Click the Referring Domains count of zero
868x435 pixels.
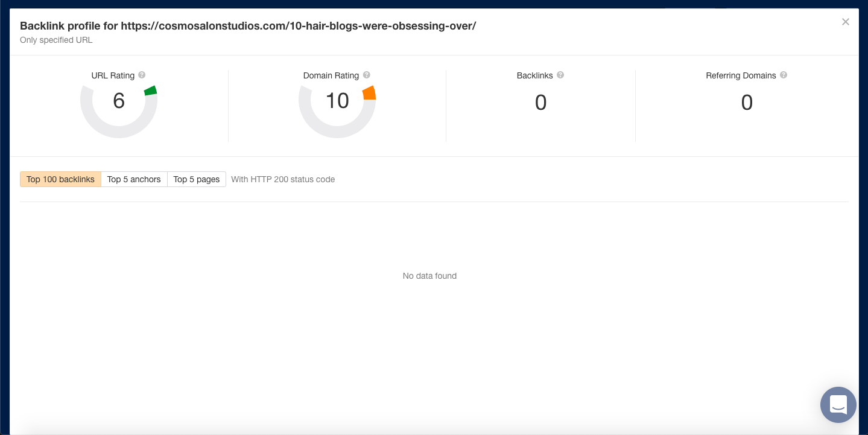click(746, 103)
